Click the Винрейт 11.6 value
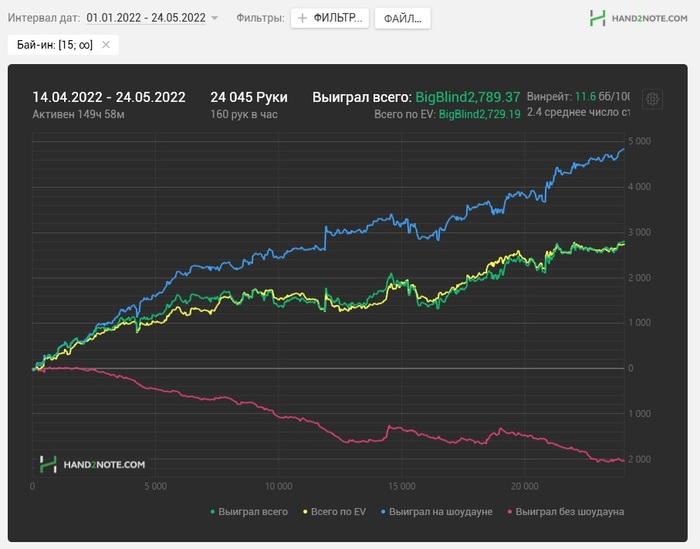 pyautogui.click(x=585, y=96)
